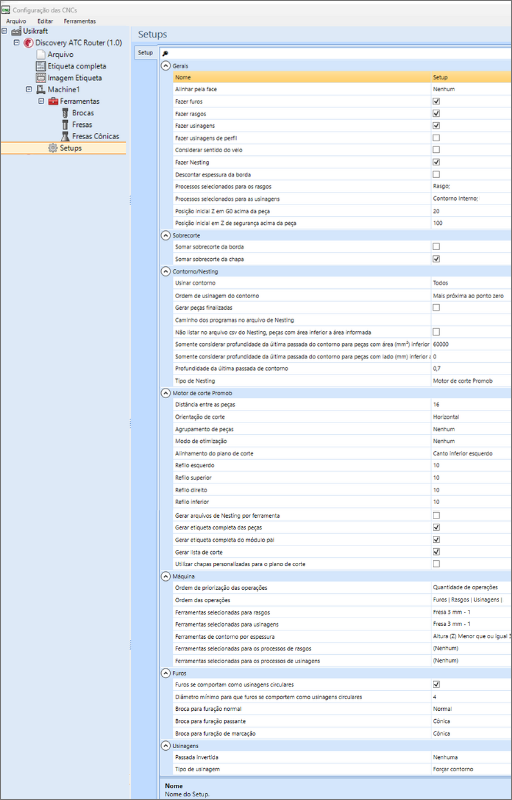
Task: Click the Fresas Cônicas conical cutter icon
Action: (x=65, y=137)
